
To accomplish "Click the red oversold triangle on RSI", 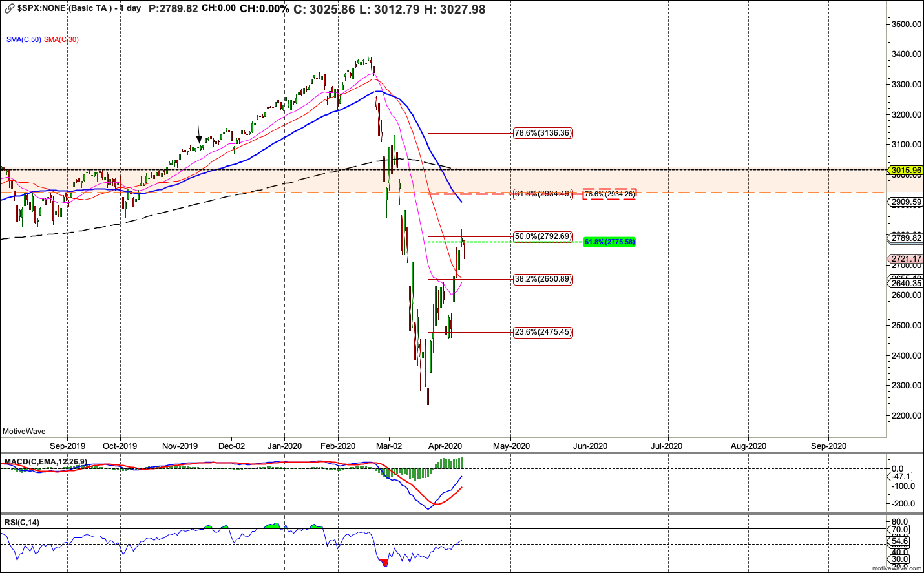I will click(385, 563).
